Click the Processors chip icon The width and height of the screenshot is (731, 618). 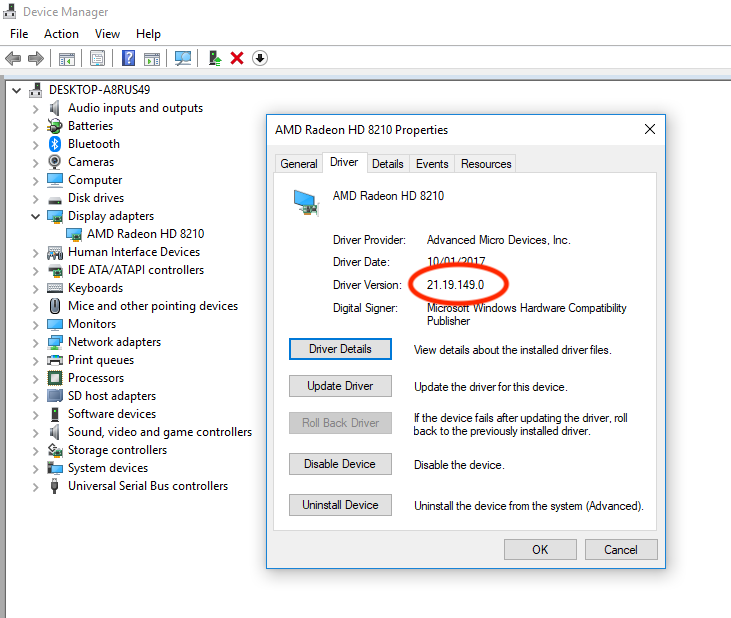coord(55,378)
